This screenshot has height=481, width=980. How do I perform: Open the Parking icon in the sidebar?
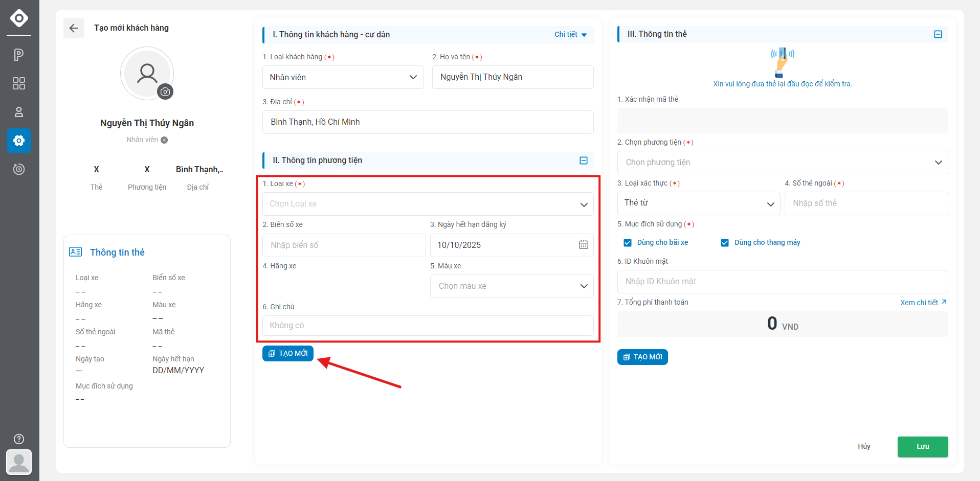coord(19,55)
